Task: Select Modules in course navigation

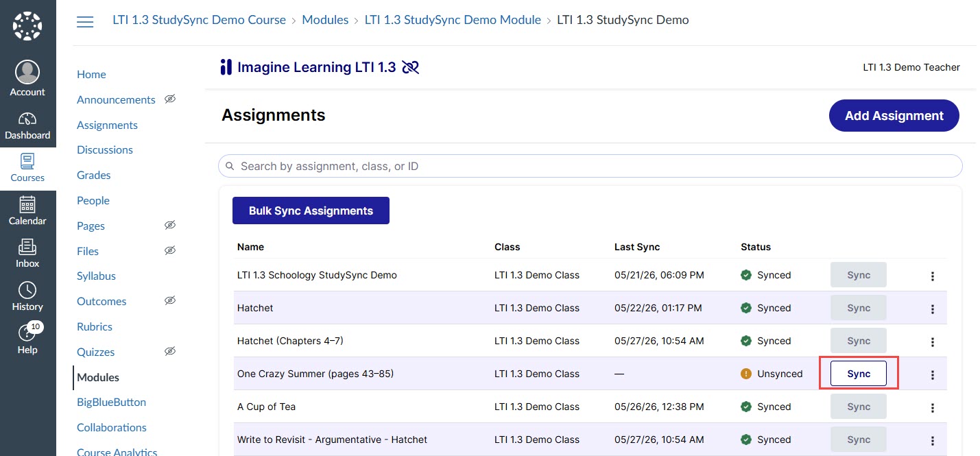Action: point(98,377)
